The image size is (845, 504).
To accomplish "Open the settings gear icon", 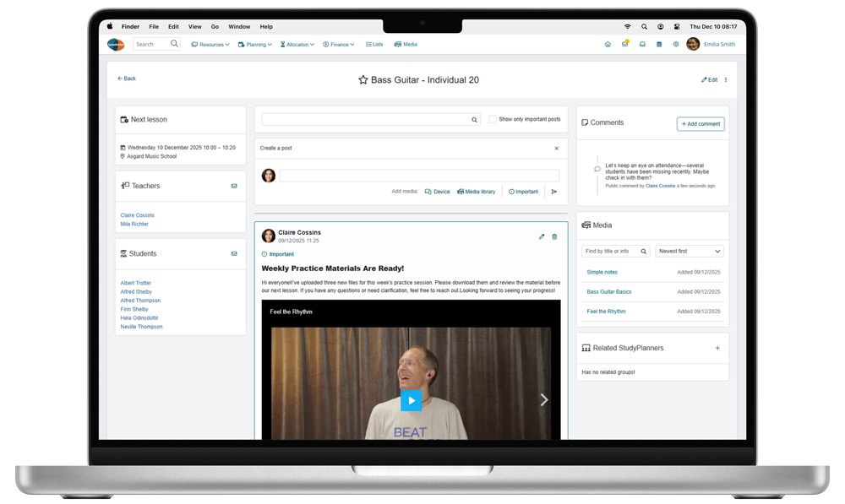I will (x=676, y=45).
